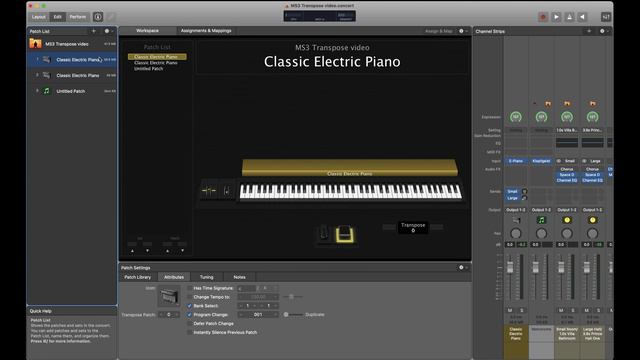Start playback with the play button
The image size is (640, 360).
[x=556, y=17]
